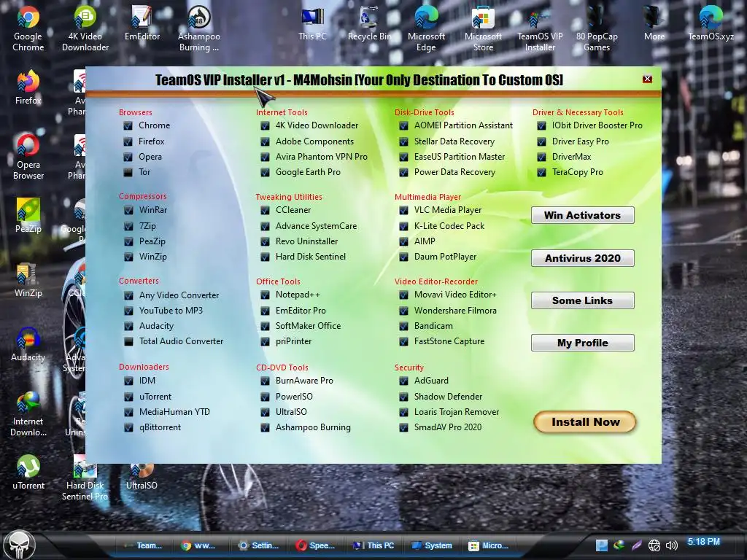
Task: Launch Firefox from the desktop
Action: tap(28, 88)
